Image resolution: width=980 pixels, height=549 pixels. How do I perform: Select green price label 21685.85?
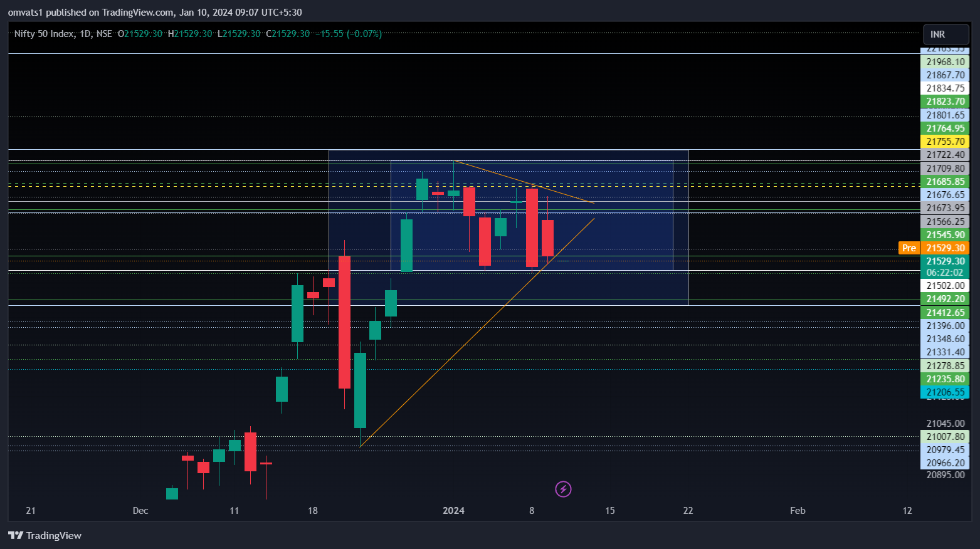pyautogui.click(x=945, y=182)
